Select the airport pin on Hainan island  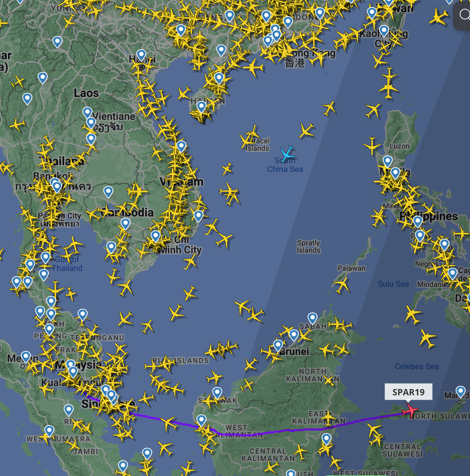click(x=201, y=107)
